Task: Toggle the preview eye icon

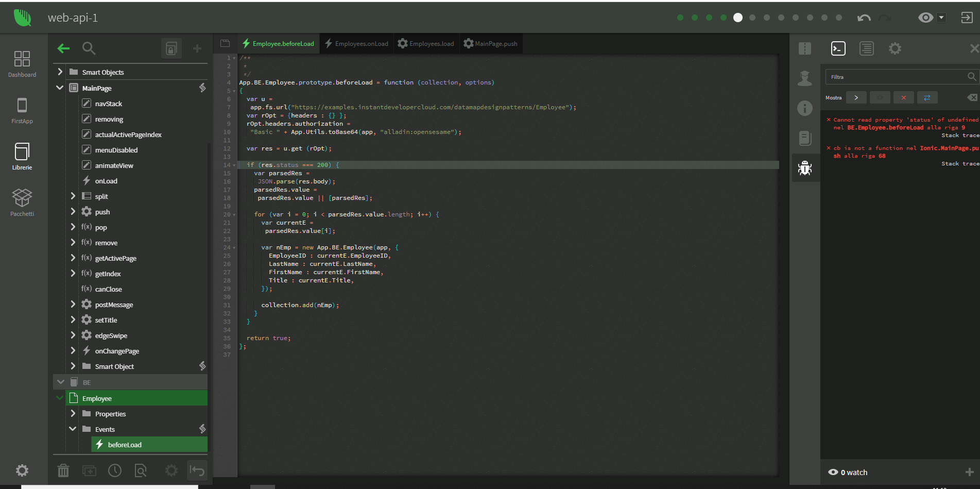Action: pyautogui.click(x=925, y=18)
